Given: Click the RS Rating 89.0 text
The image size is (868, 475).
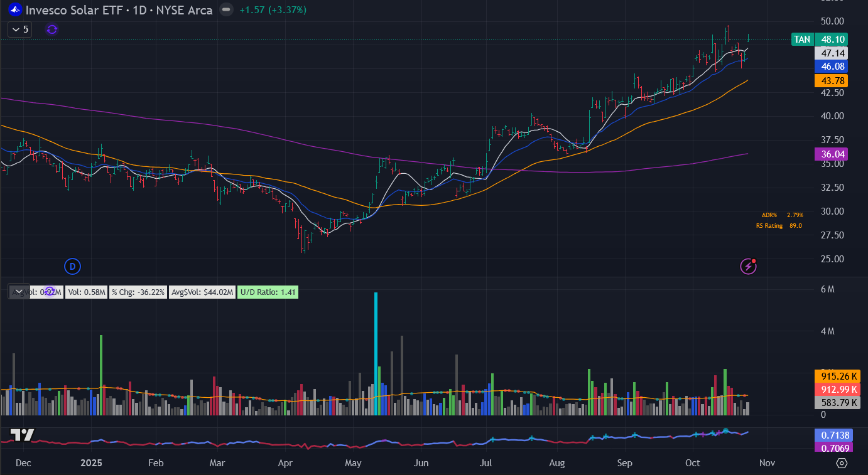Looking at the screenshot, I should (x=779, y=226).
